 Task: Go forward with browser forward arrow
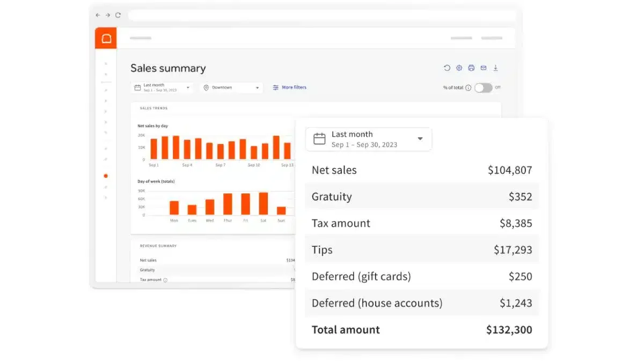[108, 16]
